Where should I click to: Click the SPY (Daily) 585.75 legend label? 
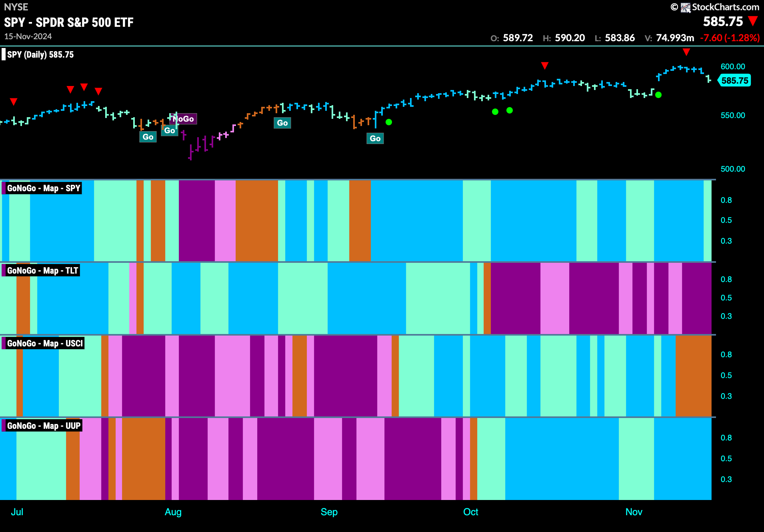(40, 55)
